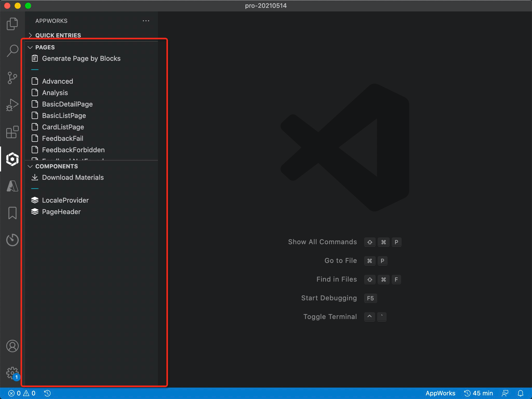Image resolution: width=532 pixels, height=399 pixels.
Task: Click the CardListPage file icon
Action: point(35,127)
